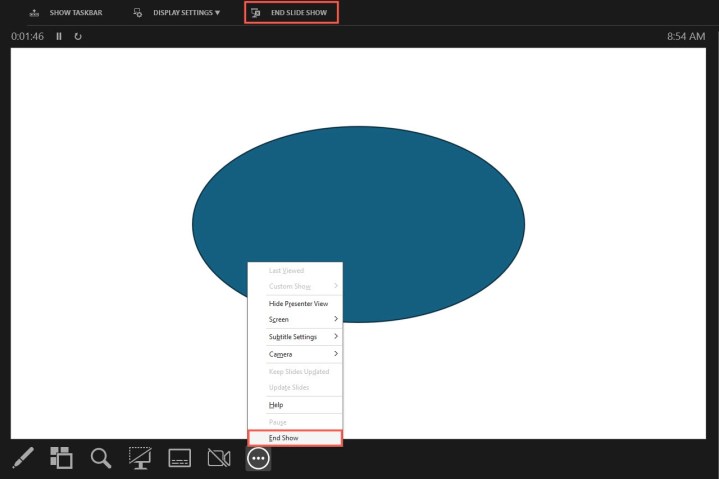Screen dimensions: 719x479
Task: Click the magnifier zoom into slide icon
Action: point(101,458)
